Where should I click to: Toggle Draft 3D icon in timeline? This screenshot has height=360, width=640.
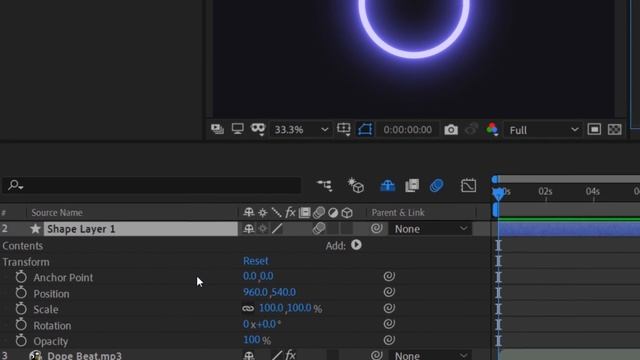pos(356,186)
